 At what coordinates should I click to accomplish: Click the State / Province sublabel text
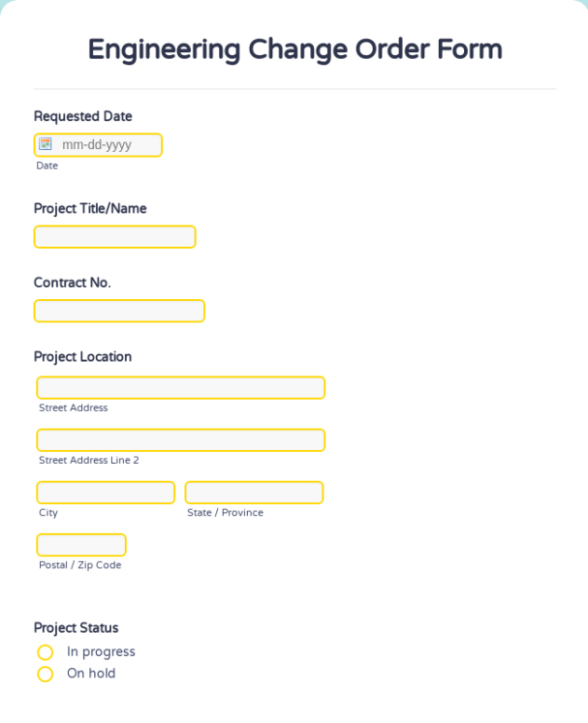click(225, 512)
